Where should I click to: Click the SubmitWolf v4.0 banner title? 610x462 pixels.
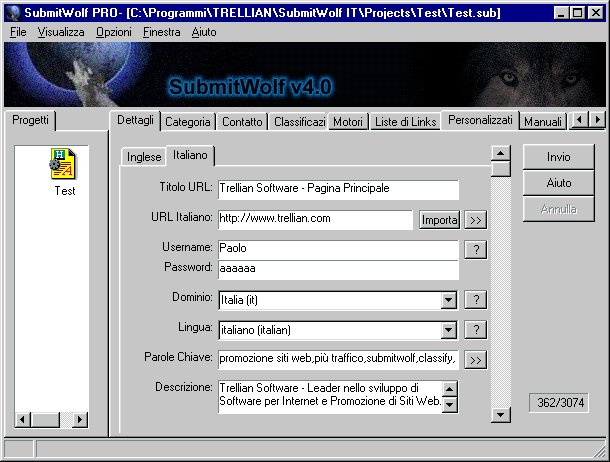[x=250, y=86]
